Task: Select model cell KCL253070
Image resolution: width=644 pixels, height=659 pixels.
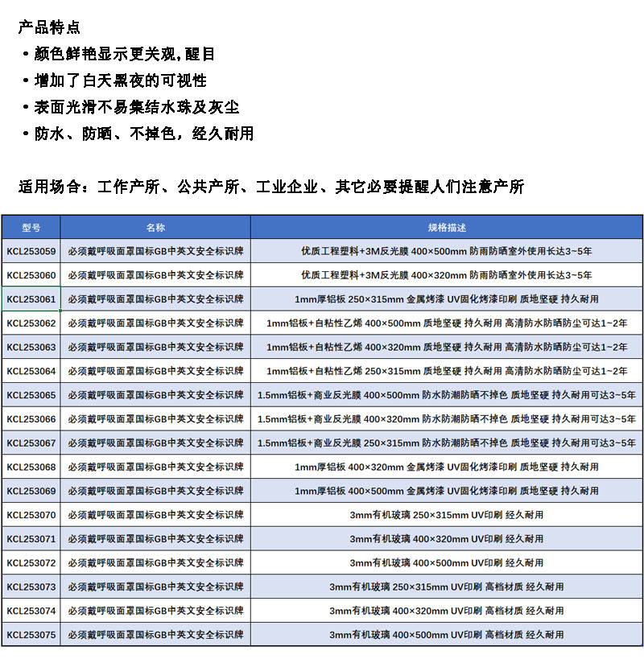Action: (31, 515)
